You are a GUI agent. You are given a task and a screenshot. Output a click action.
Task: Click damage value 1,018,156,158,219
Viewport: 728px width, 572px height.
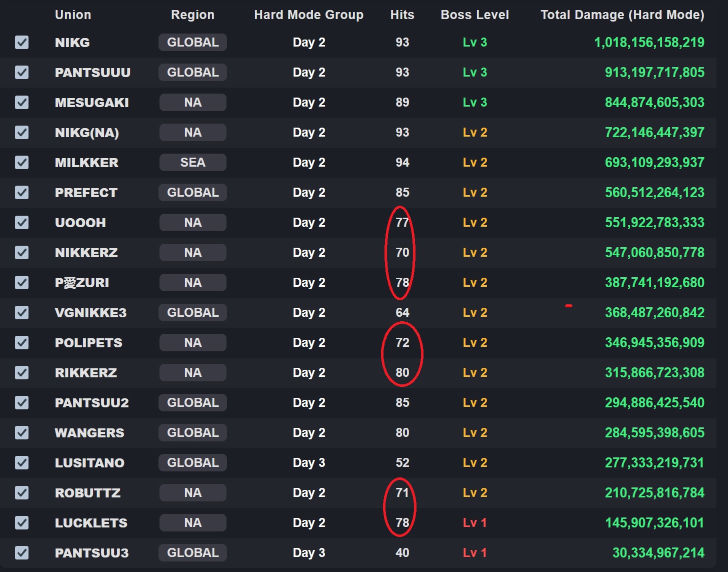(649, 43)
